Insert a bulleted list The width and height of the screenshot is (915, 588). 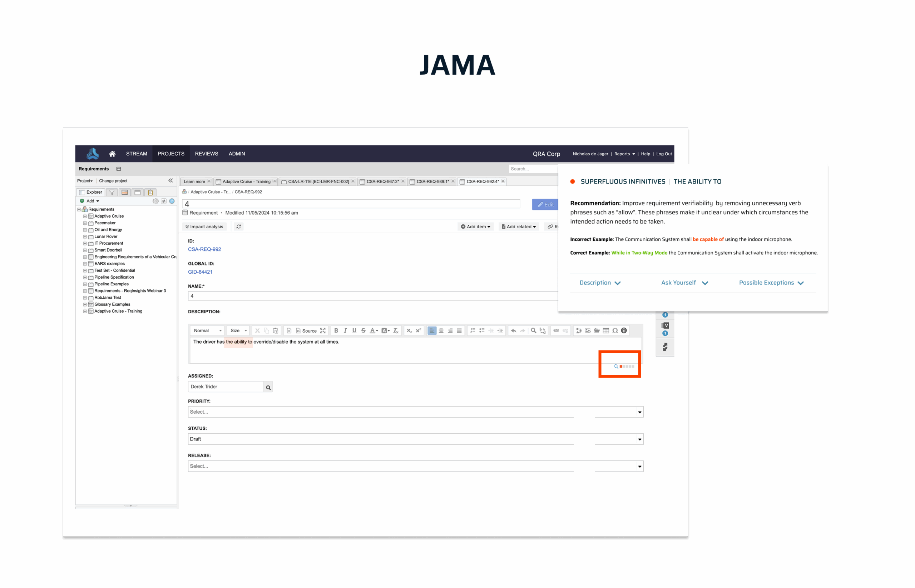click(x=482, y=331)
